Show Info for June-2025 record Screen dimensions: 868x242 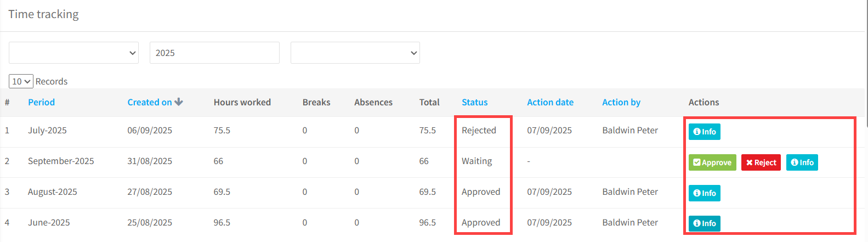tap(704, 223)
